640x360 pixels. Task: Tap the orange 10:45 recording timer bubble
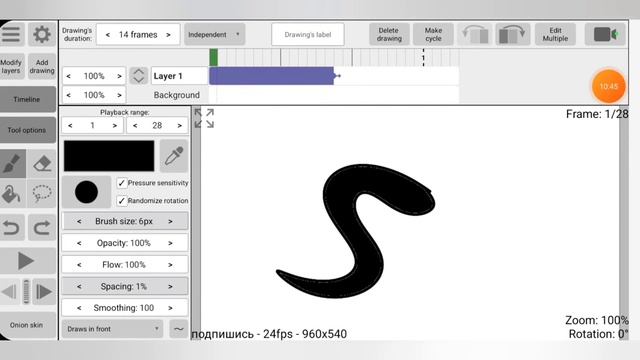pyautogui.click(x=609, y=86)
